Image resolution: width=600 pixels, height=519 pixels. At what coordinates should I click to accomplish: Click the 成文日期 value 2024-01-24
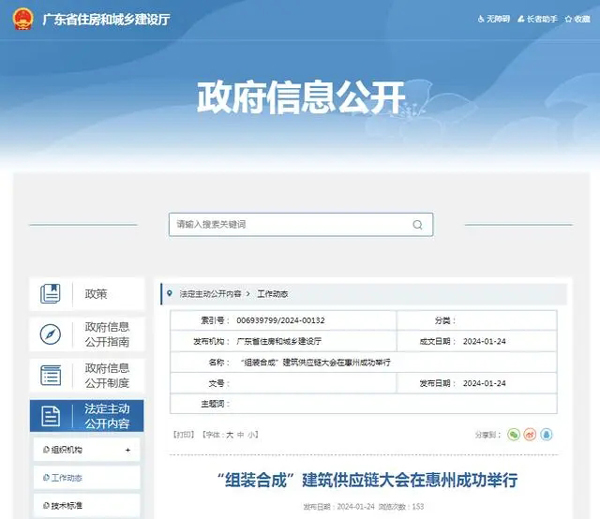point(484,341)
